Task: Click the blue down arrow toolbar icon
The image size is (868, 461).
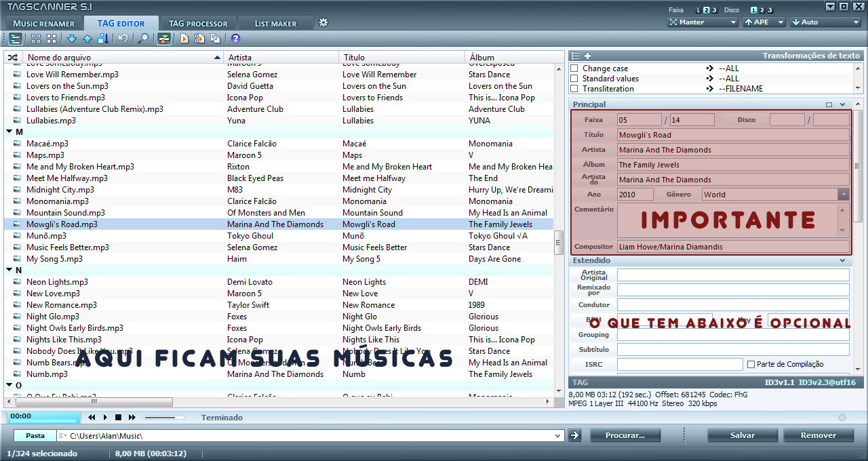Action: pyautogui.click(x=72, y=39)
